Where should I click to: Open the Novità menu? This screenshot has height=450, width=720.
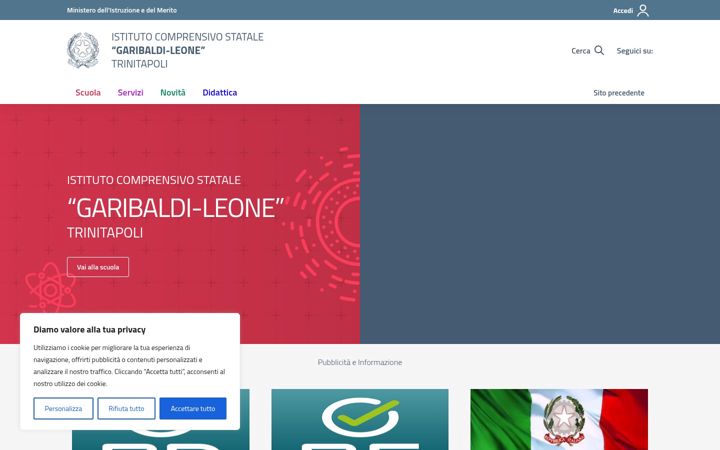tap(173, 93)
